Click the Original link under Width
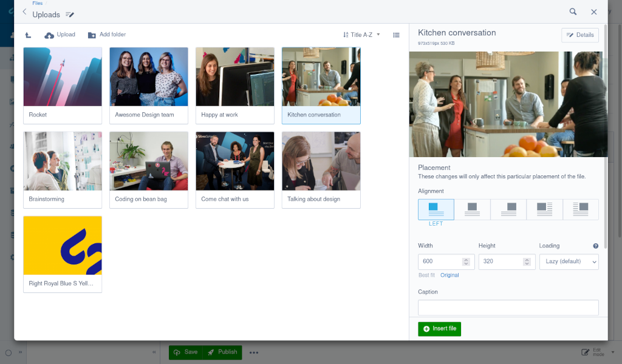Screen dimensions: 622x364 pyautogui.click(x=449, y=275)
